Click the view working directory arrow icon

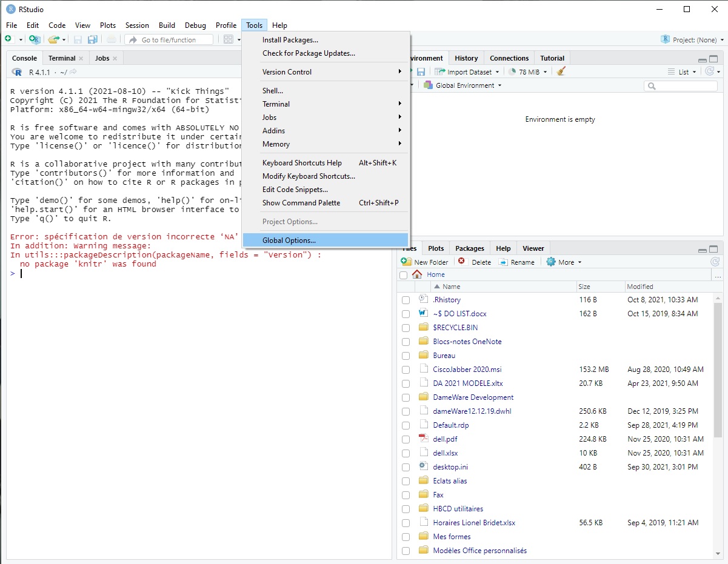coord(73,72)
